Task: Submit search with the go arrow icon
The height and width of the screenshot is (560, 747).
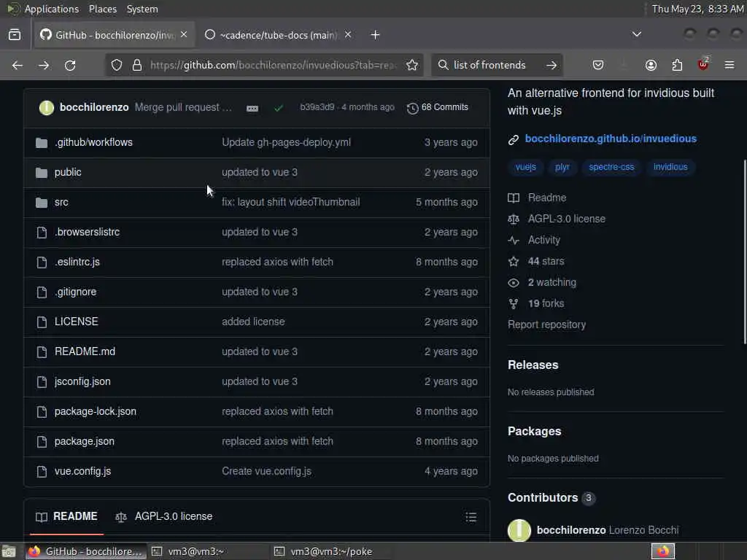Action: [551, 65]
